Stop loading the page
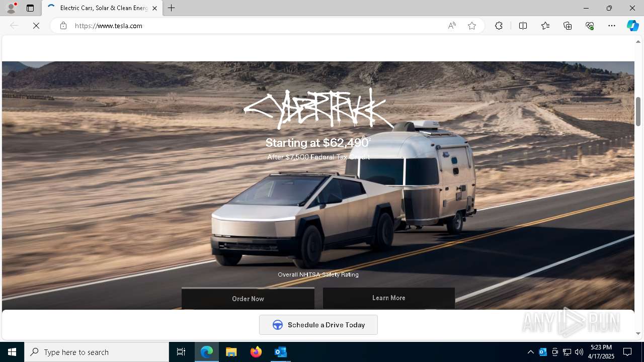Image resolution: width=644 pixels, height=362 pixels. coord(36,26)
